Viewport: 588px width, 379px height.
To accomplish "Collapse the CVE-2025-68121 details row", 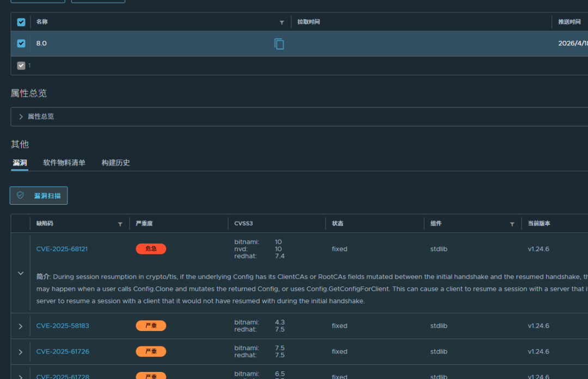I will pyautogui.click(x=21, y=273).
